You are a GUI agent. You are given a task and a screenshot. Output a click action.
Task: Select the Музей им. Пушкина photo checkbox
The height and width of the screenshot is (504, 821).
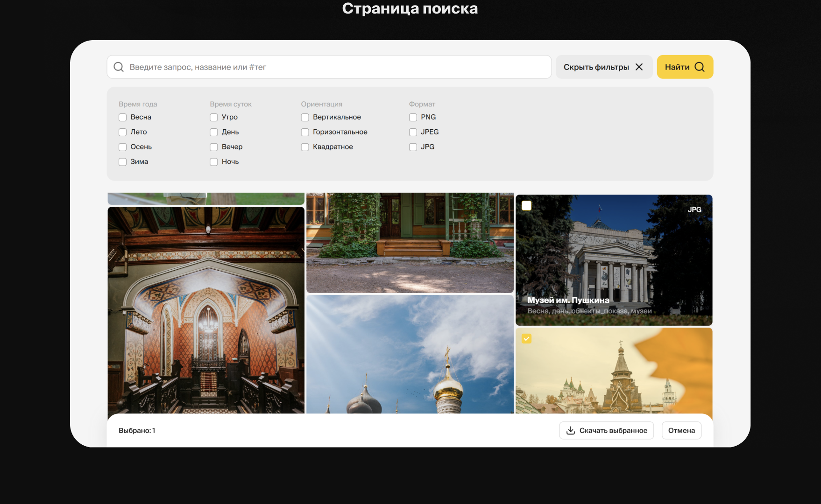coord(526,206)
